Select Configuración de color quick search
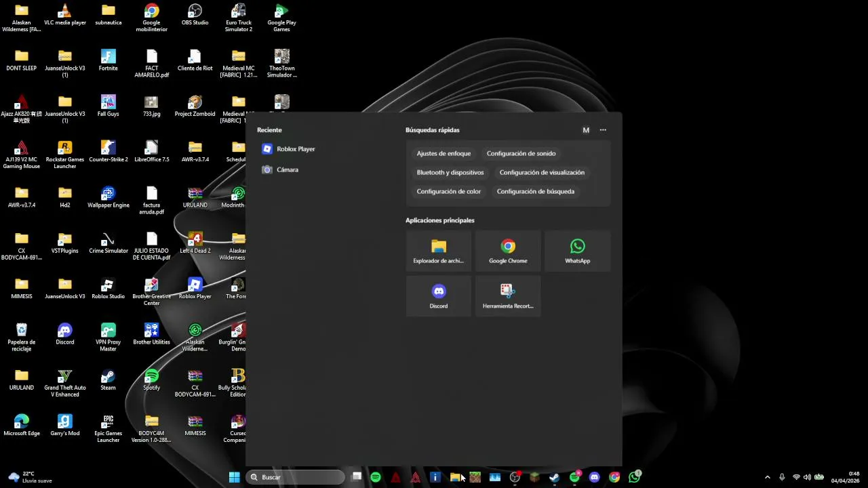 [x=449, y=192]
